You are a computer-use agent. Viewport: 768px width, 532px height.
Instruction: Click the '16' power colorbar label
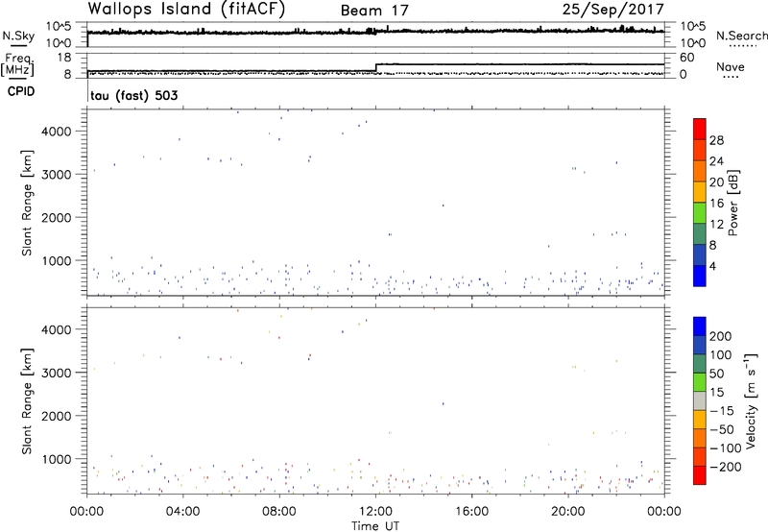716,204
